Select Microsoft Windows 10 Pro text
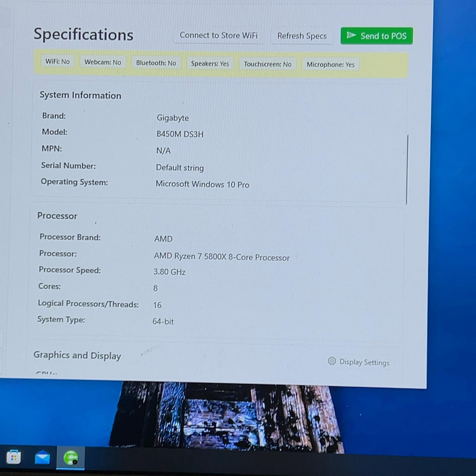 202,184
